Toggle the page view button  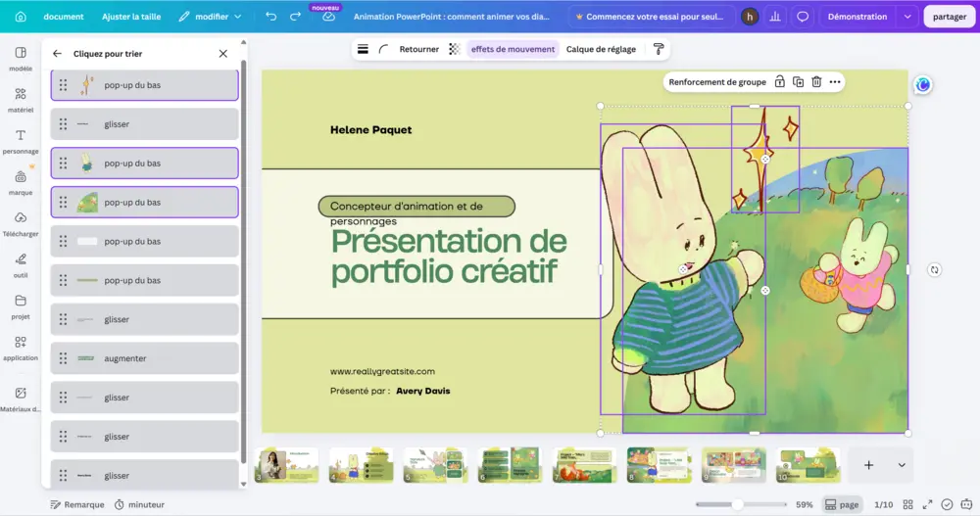point(842,505)
